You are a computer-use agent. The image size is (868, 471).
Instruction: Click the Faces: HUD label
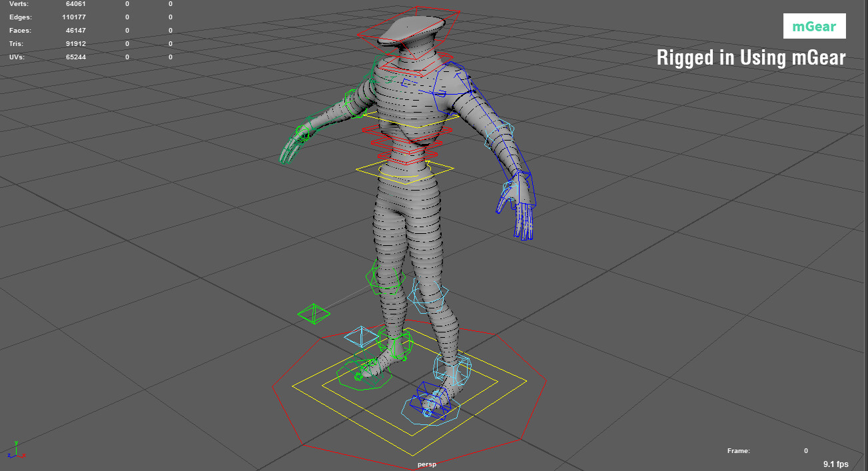tap(20, 31)
